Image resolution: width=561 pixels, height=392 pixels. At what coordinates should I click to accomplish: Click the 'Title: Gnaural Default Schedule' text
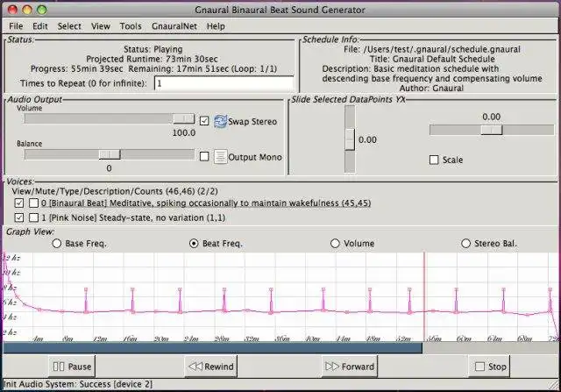click(432, 59)
